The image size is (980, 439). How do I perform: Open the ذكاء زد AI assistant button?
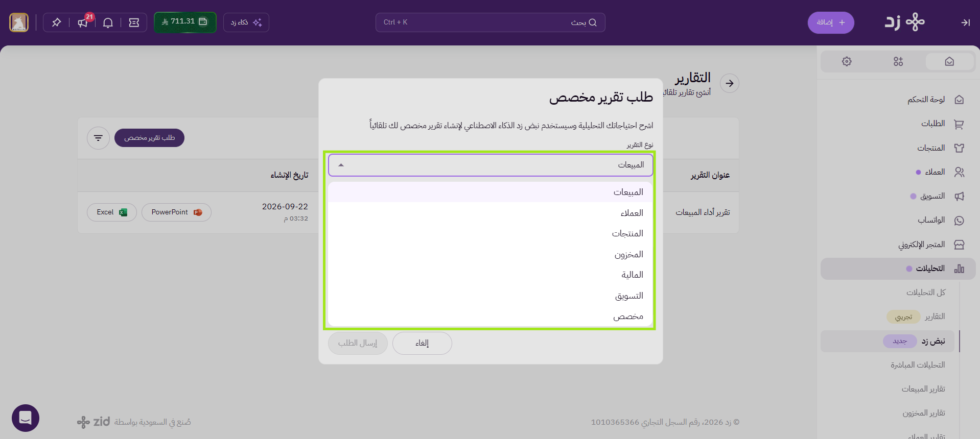click(x=246, y=22)
